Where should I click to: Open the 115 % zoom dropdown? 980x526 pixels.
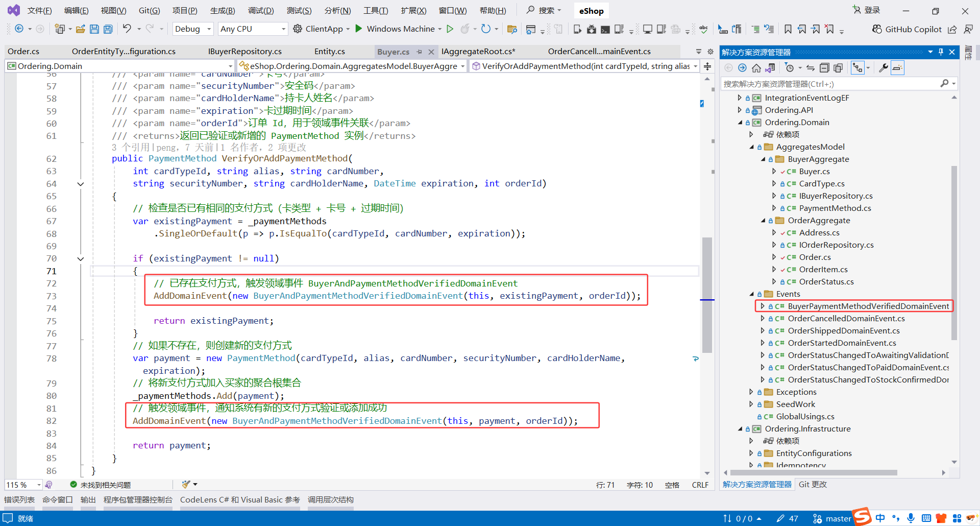23,485
